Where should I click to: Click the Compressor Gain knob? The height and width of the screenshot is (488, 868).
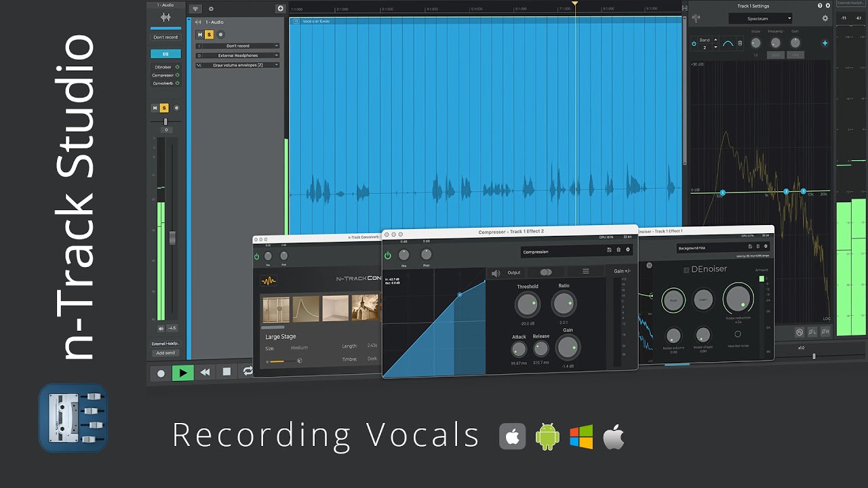[x=568, y=348]
